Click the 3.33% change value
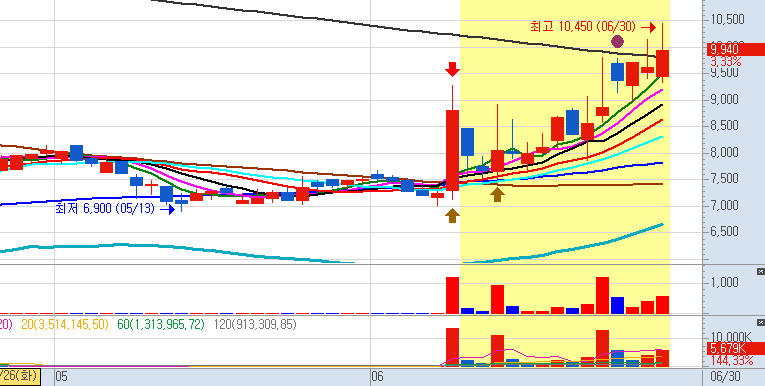 [725, 62]
